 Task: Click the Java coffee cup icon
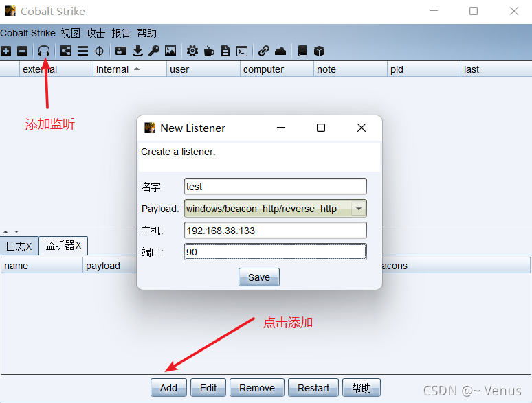tap(209, 51)
